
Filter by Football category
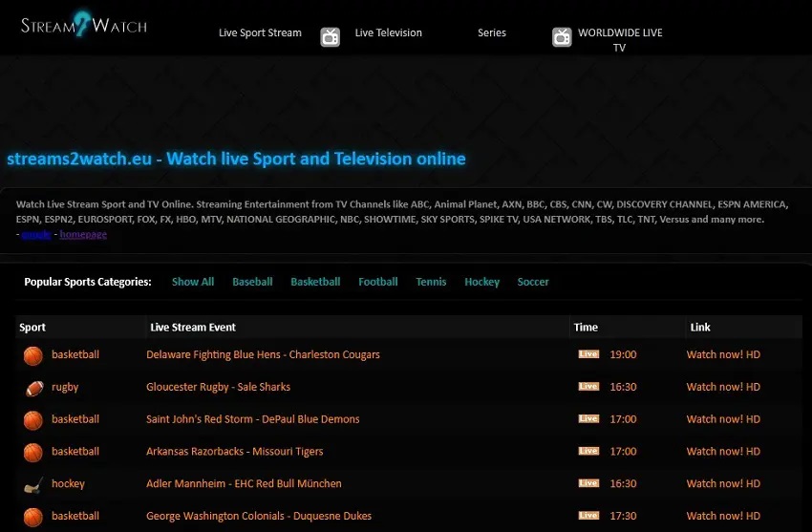tap(378, 282)
